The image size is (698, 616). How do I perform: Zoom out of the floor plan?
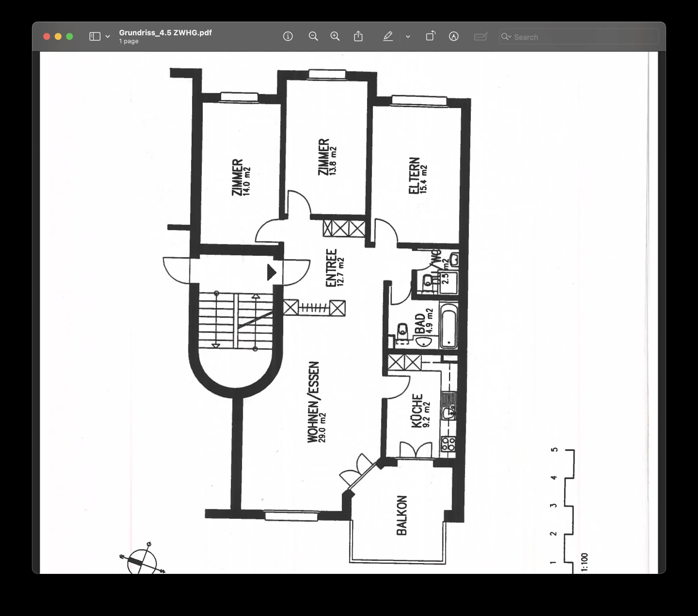313,36
